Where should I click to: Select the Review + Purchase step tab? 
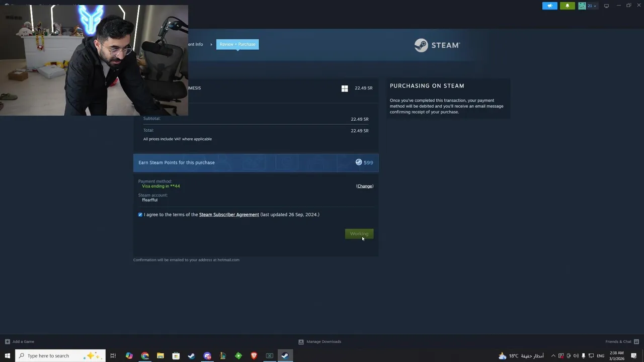pos(237,44)
